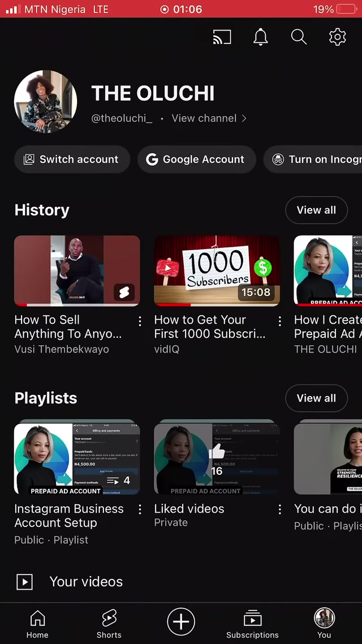Open the Subscriptions tab
Image resolution: width=362 pixels, height=644 pixels.
tap(252, 624)
